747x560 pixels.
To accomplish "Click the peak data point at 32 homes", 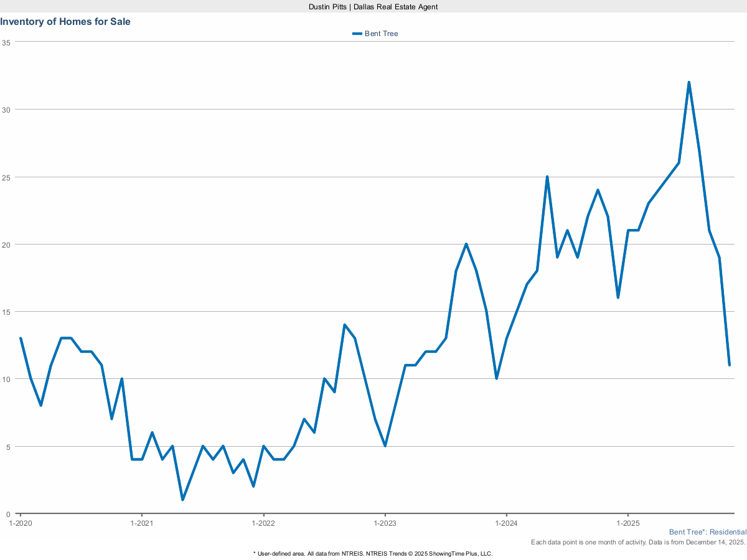I will pos(688,82).
